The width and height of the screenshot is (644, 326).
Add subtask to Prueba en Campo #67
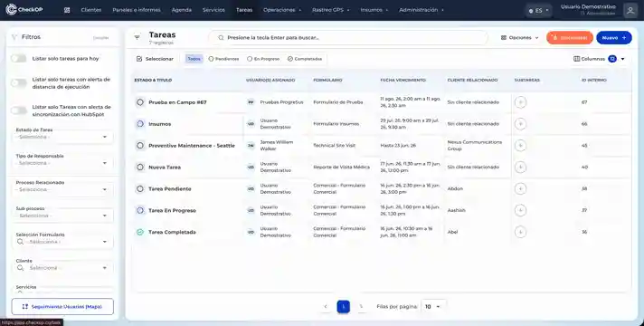[520, 102]
